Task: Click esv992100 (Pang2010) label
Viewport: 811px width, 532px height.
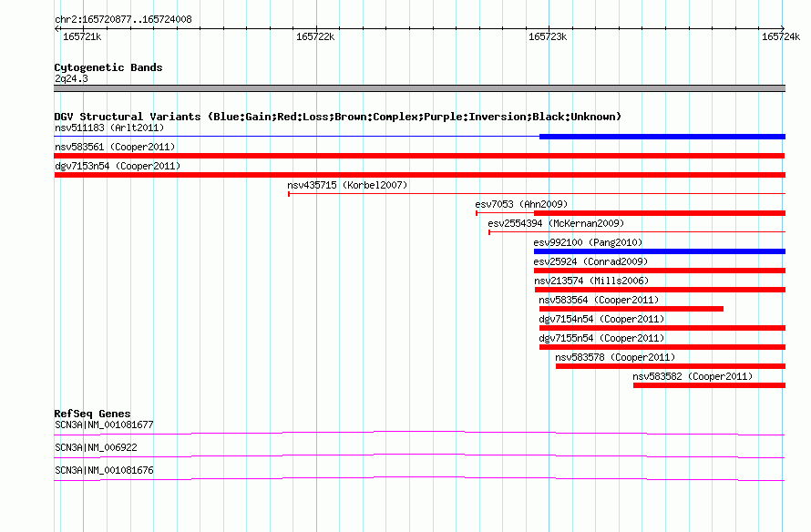Action: [x=588, y=242]
